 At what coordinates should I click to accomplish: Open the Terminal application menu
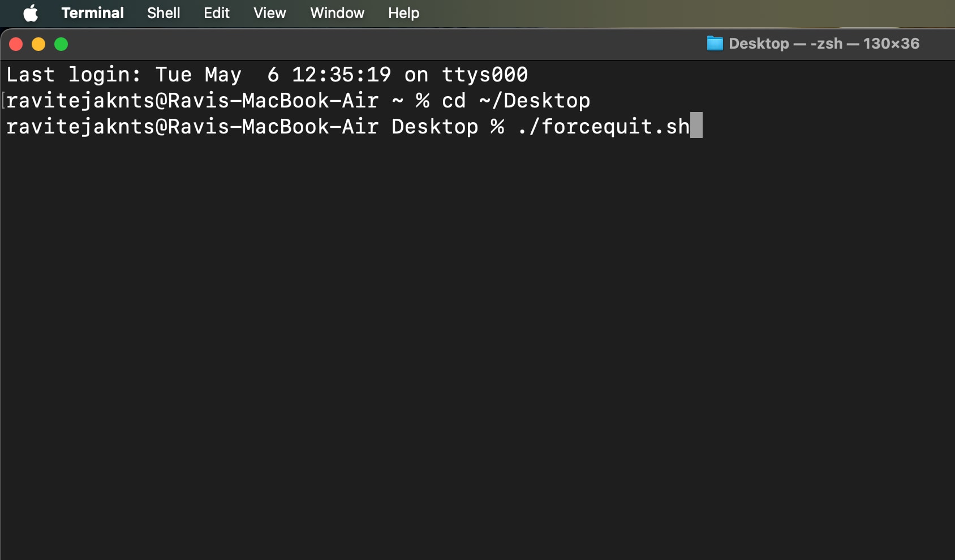pos(93,13)
